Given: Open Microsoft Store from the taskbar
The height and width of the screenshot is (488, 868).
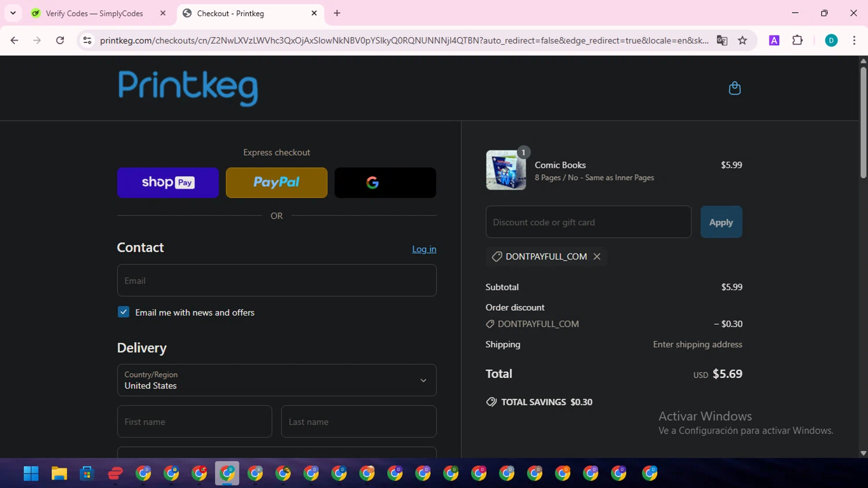Looking at the screenshot, I should coord(87,474).
